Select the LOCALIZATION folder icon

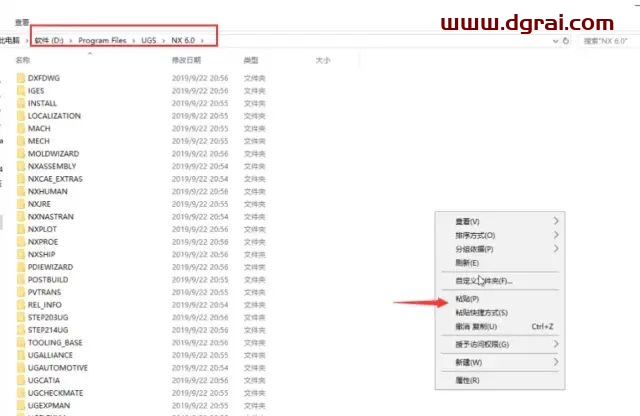click(x=21, y=116)
